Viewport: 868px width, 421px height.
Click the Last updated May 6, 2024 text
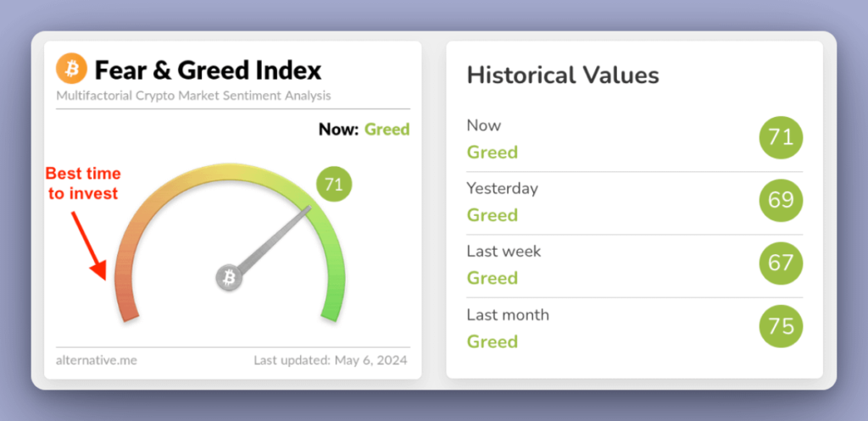tap(330, 360)
